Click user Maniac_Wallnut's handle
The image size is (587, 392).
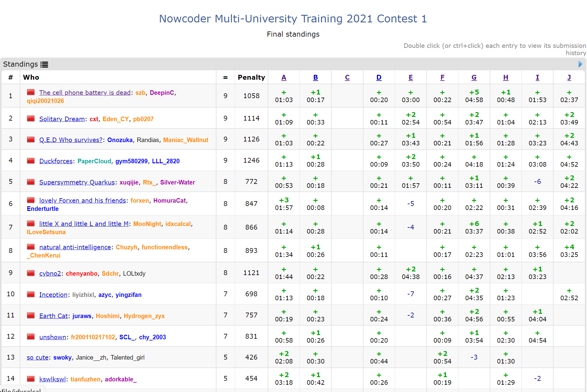click(186, 140)
